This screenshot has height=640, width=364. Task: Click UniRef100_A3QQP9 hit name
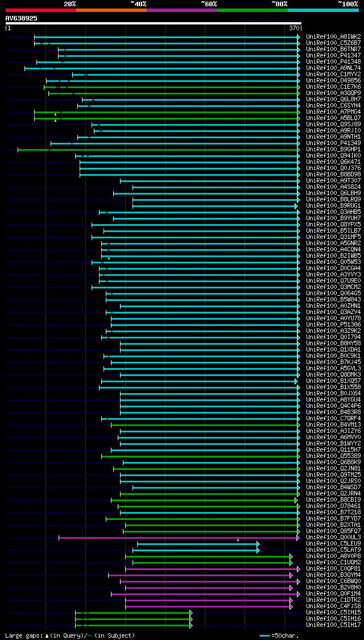333,93
